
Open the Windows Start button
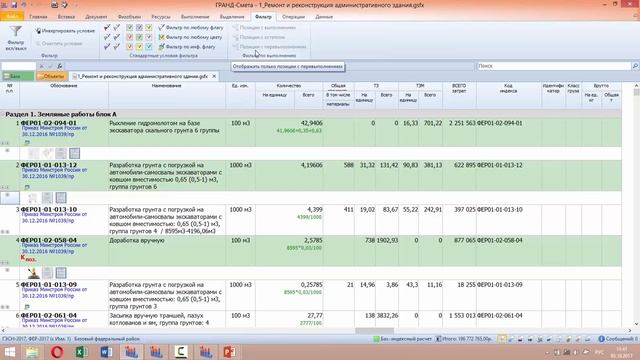click(9, 352)
